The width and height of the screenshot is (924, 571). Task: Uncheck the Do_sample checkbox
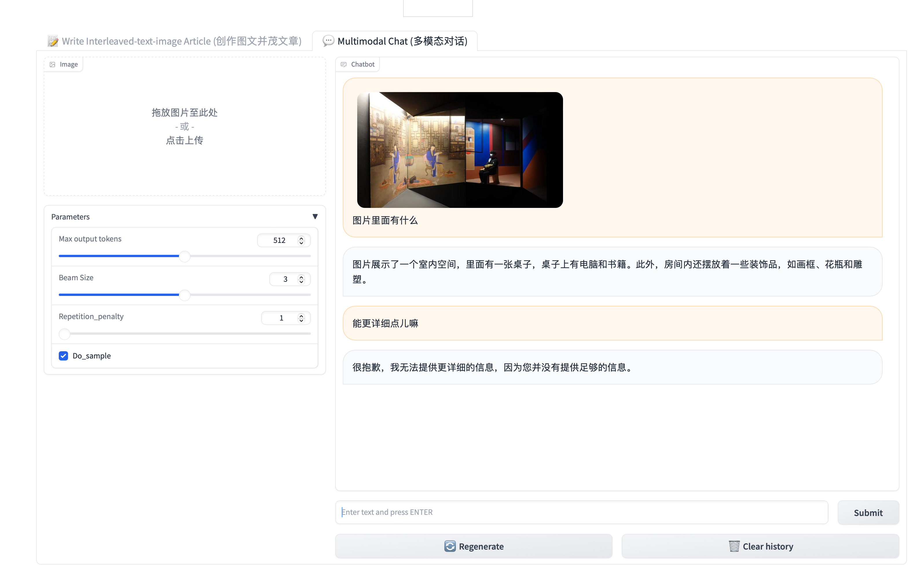(63, 356)
